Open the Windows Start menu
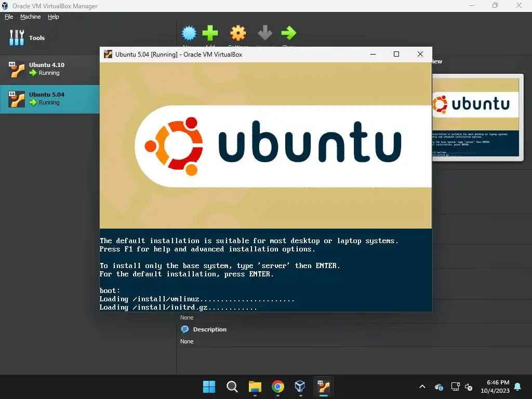This screenshot has height=399, width=532. coord(209,387)
